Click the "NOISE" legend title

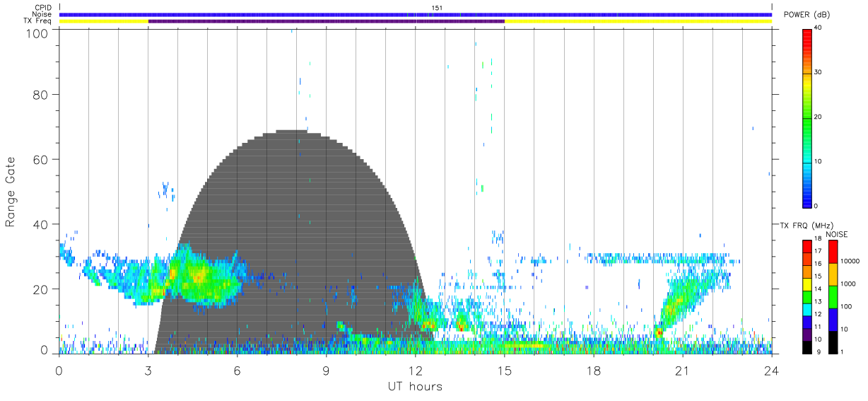(836, 234)
